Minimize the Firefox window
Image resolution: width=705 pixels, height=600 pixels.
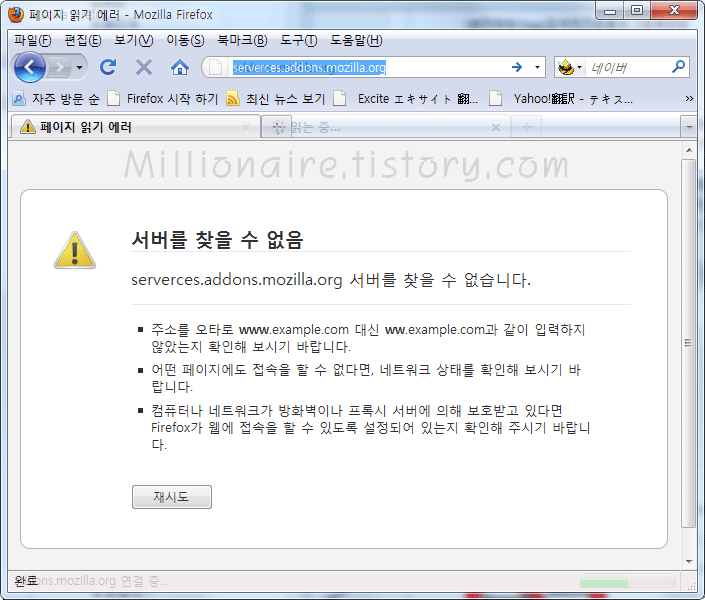pyautogui.click(x=610, y=11)
